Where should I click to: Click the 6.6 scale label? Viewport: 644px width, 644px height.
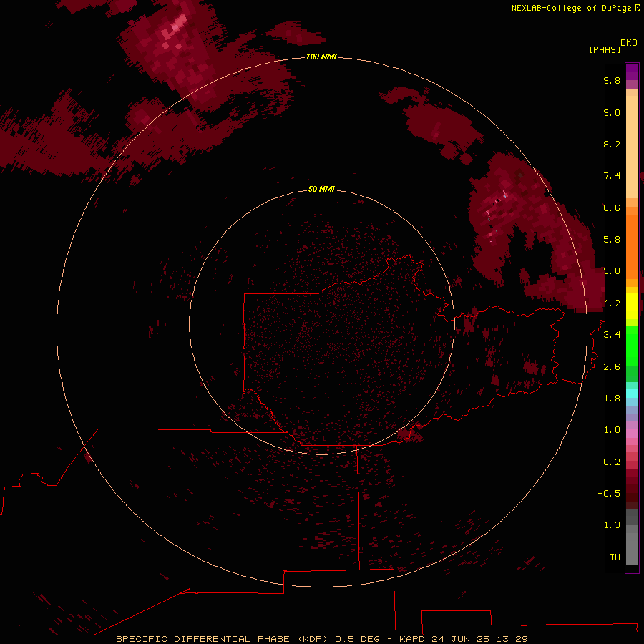tap(612, 208)
